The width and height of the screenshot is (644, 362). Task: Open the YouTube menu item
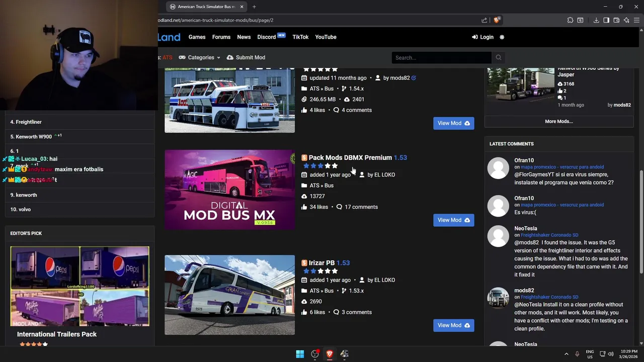pyautogui.click(x=326, y=37)
